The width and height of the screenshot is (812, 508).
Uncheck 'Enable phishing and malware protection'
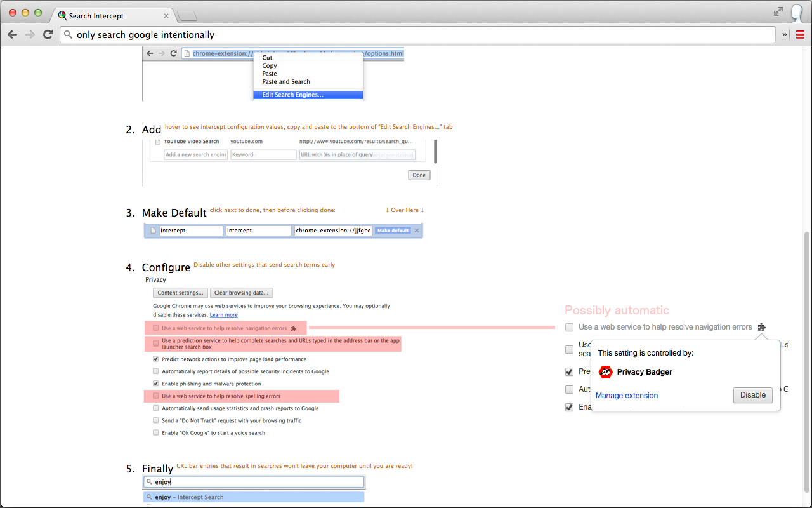point(156,384)
